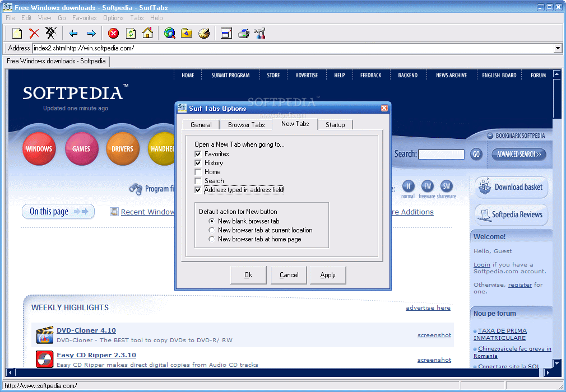Open the Favorites menu
Viewport: 566px width, 392px height.
tap(85, 18)
